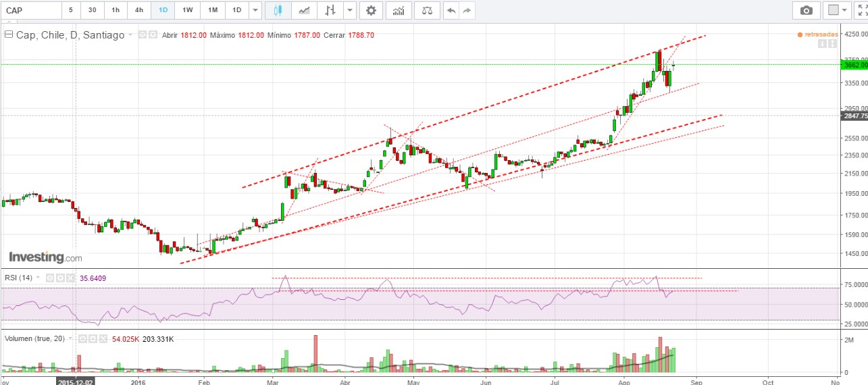Collapse the Cap, Chile legend box
Image resolution: width=868 pixels, height=385 pixels.
pyautogui.click(x=9, y=35)
